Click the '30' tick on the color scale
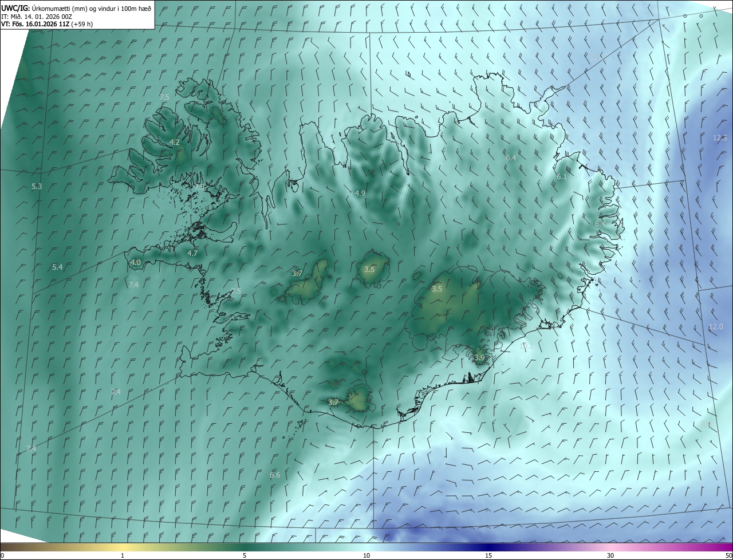The height and width of the screenshot is (560, 733). click(610, 555)
